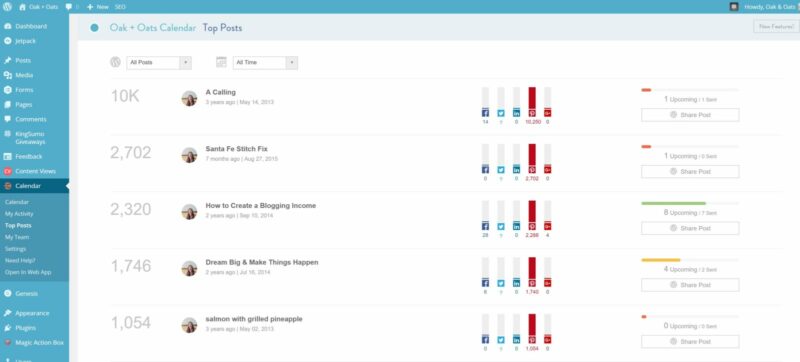Click the green upcoming progress bar
Image resolution: width=800 pixels, height=362 pixels.
(x=673, y=203)
